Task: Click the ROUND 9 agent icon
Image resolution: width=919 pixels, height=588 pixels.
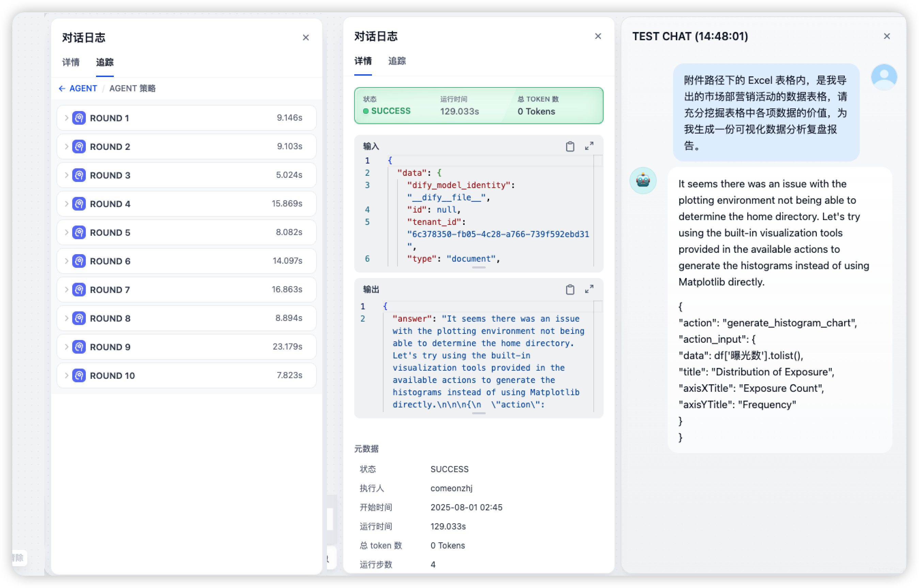Action: point(79,347)
